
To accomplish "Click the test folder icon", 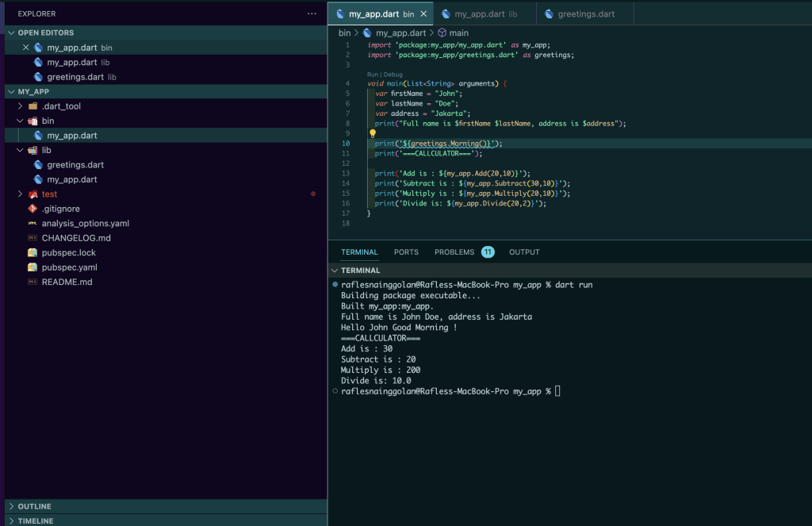I will [x=33, y=194].
